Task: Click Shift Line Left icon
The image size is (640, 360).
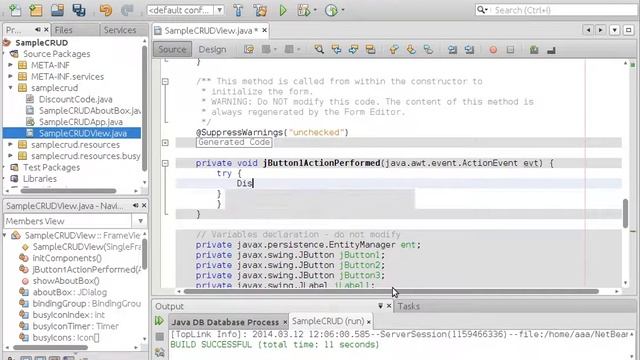Action: 452,49
